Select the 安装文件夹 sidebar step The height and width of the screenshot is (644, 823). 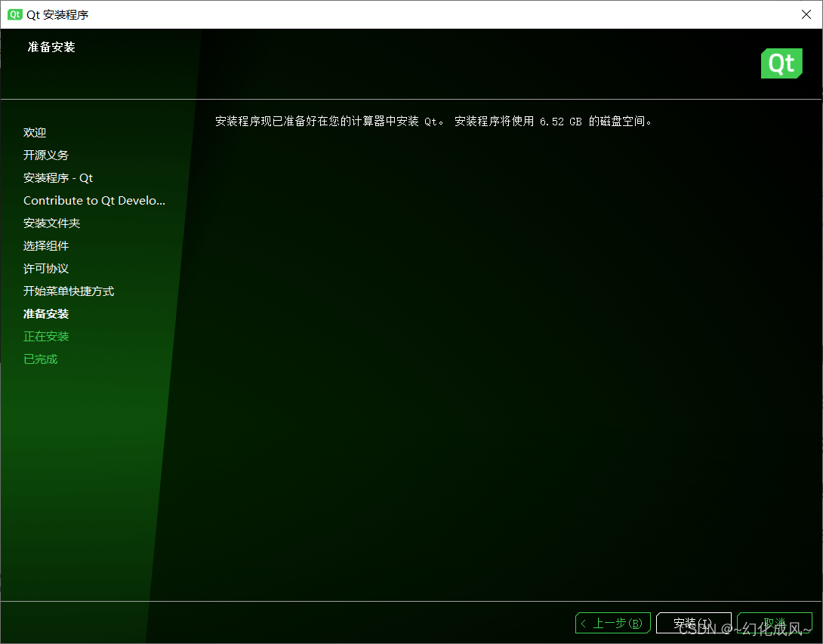(x=52, y=223)
